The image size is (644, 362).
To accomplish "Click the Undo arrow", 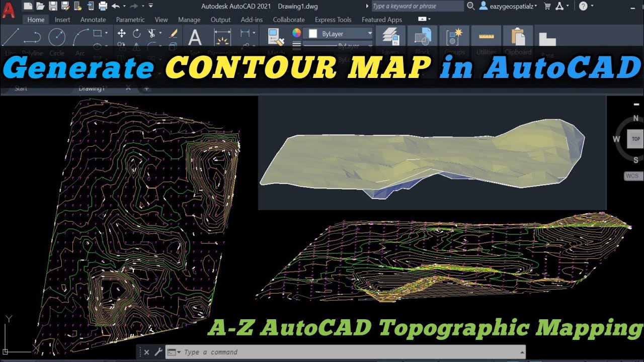I will coord(116,6).
